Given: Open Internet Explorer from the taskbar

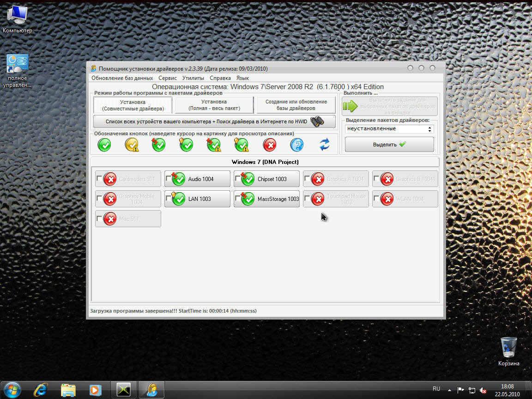Looking at the screenshot, I should click(41, 390).
